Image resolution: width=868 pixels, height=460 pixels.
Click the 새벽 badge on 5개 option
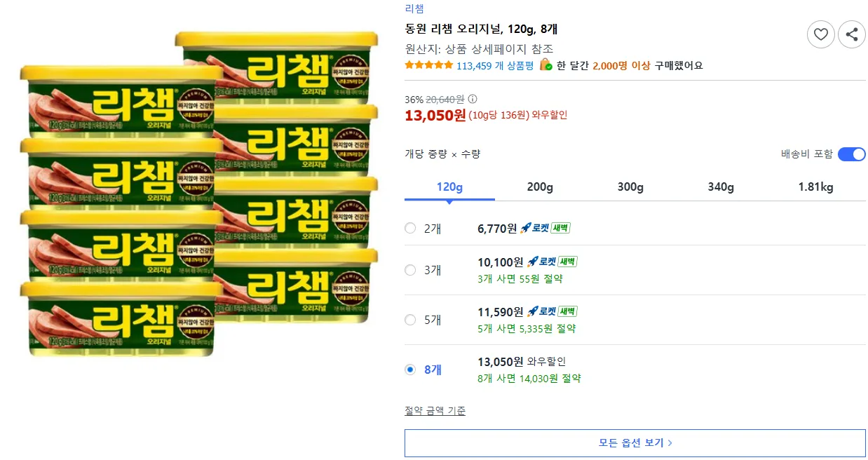[567, 311]
